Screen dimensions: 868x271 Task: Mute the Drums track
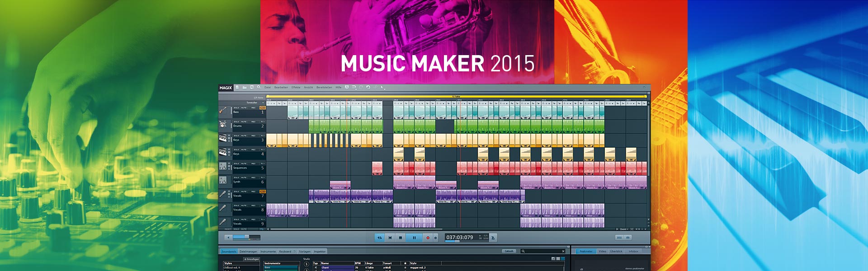(244, 121)
